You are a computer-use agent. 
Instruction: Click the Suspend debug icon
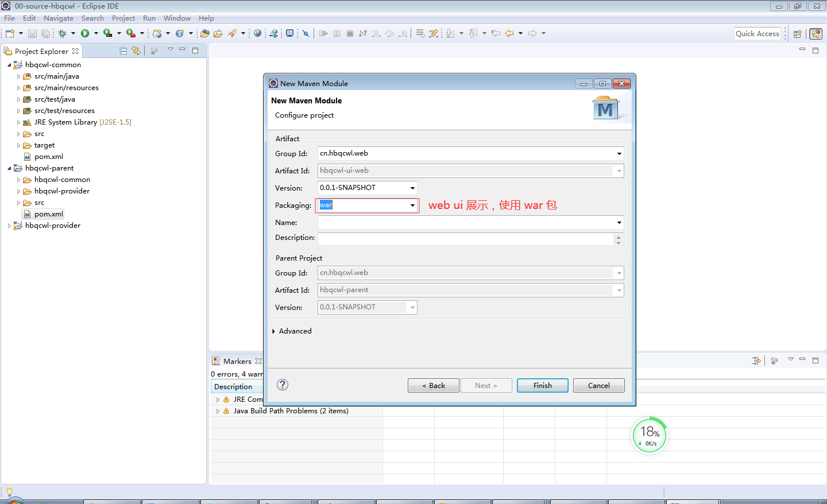tap(337, 33)
